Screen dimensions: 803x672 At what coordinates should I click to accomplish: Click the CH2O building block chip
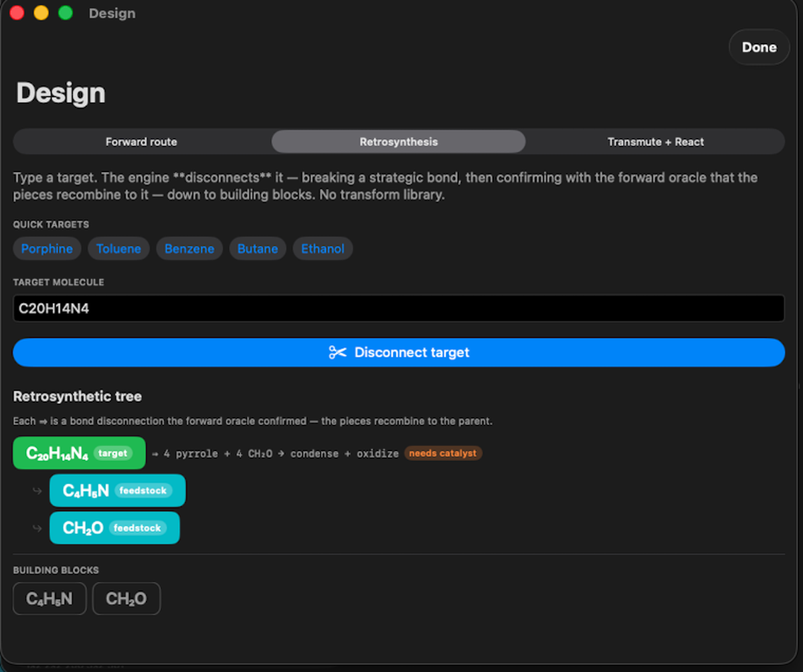tap(126, 598)
